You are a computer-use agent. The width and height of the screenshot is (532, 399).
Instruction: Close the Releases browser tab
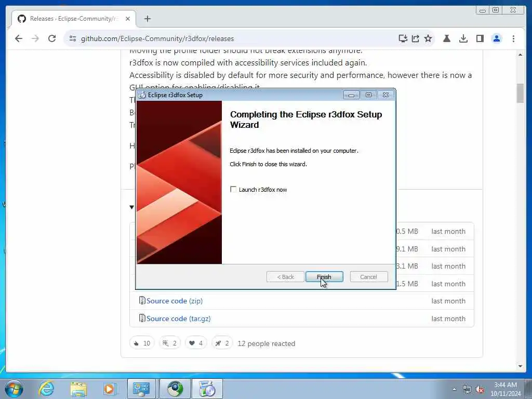pyautogui.click(x=128, y=19)
